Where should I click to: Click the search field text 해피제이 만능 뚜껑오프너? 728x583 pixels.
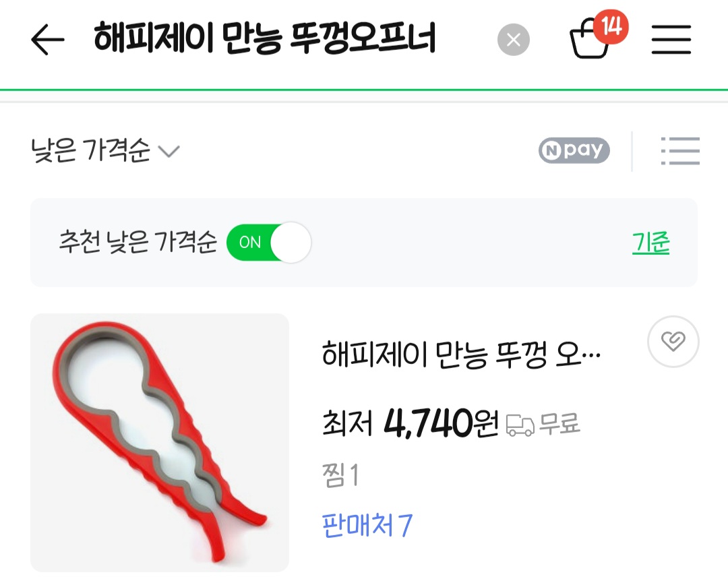[x=265, y=38]
